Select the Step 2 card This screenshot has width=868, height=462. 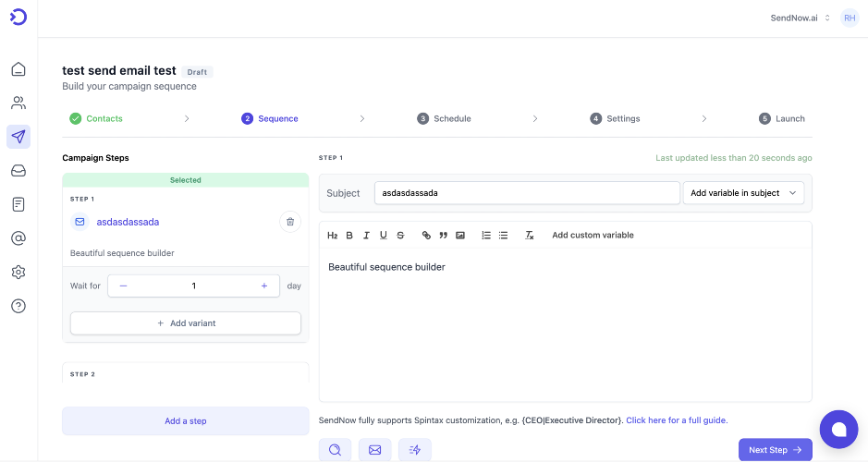point(186,373)
